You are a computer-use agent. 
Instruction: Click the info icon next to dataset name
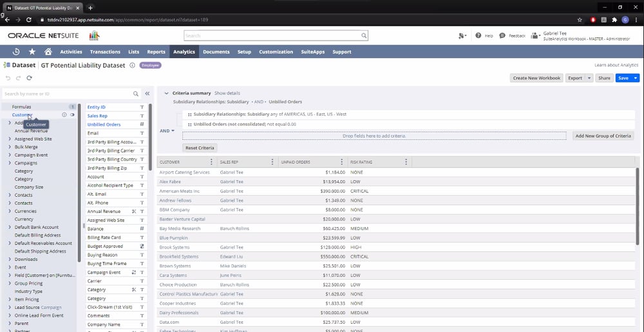[132, 65]
